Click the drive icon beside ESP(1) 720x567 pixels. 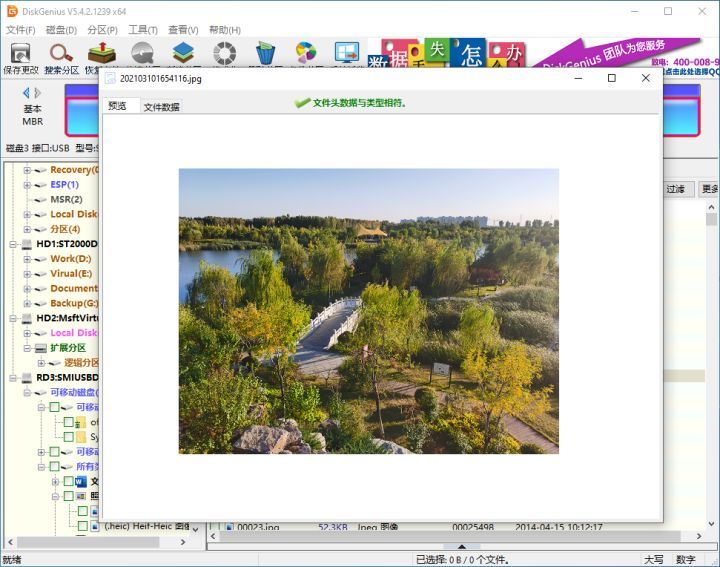click(x=41, y=185)
